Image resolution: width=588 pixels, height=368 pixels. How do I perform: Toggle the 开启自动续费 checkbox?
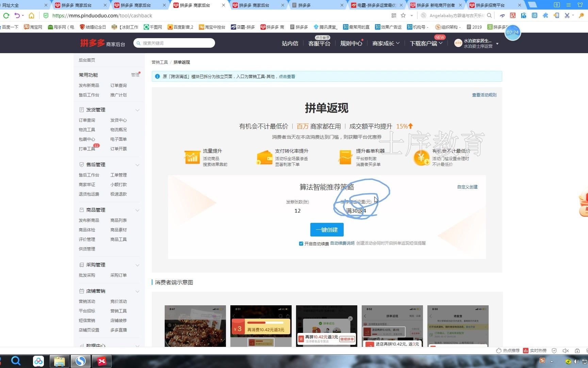click(301, 244)
